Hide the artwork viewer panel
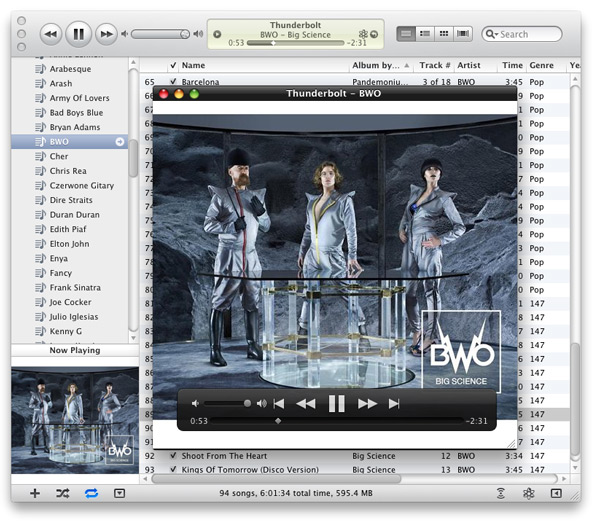 click(119, 493)
